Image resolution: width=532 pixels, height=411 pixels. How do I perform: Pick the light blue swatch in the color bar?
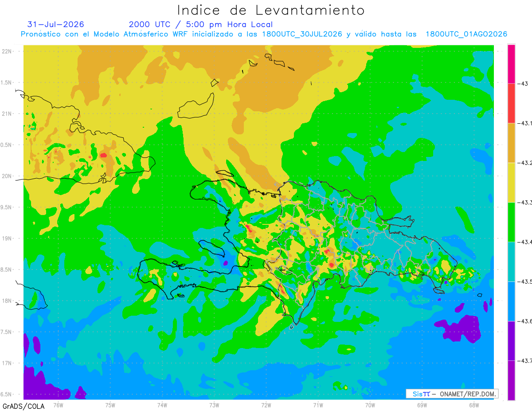tap(511, 301)
